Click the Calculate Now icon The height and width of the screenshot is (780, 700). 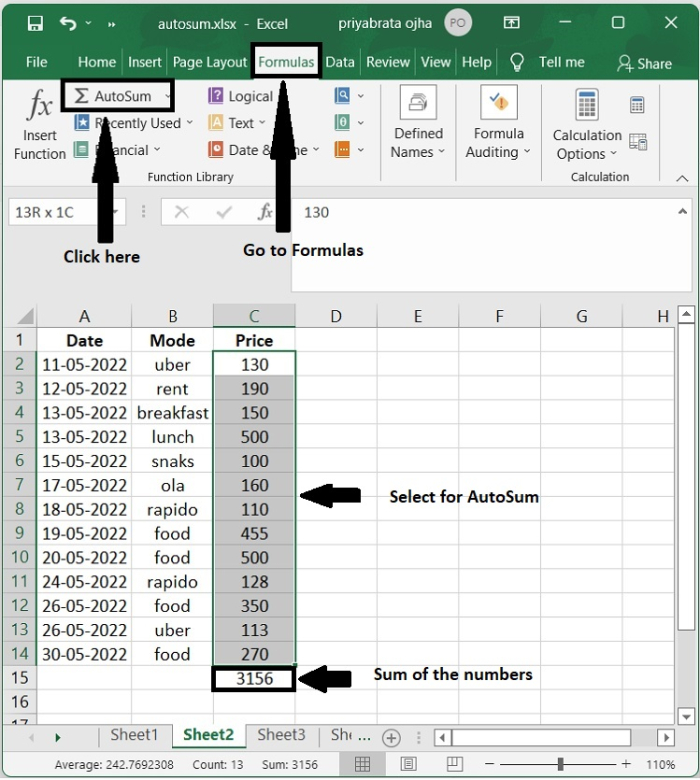(637, 105)
